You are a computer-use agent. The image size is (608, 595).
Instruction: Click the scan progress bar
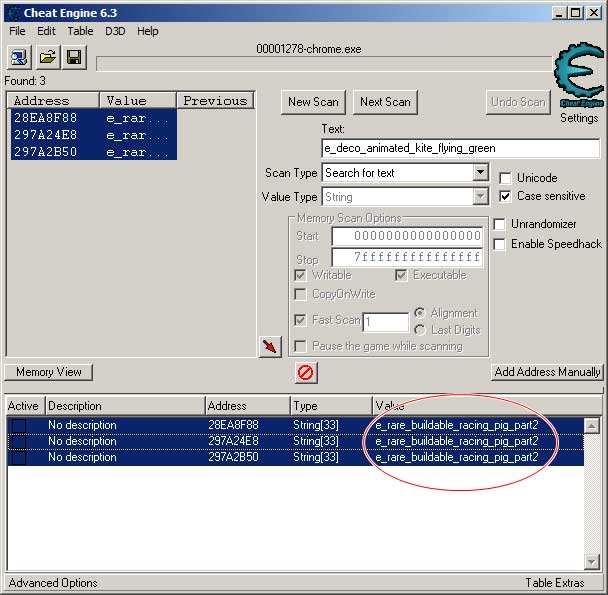pos(324,64)
